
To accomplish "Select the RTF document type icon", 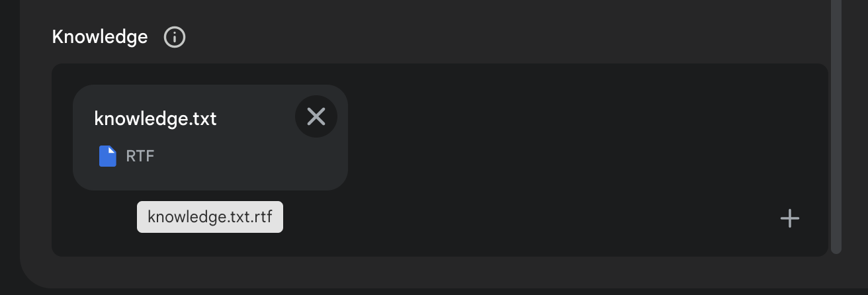I will pos(107,157).
